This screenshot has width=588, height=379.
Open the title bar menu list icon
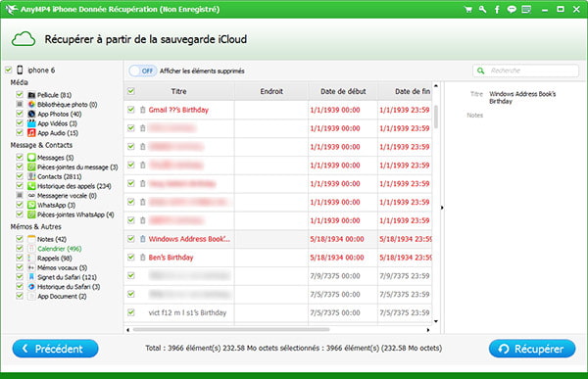pyautogui.click(x=526, y=10)
